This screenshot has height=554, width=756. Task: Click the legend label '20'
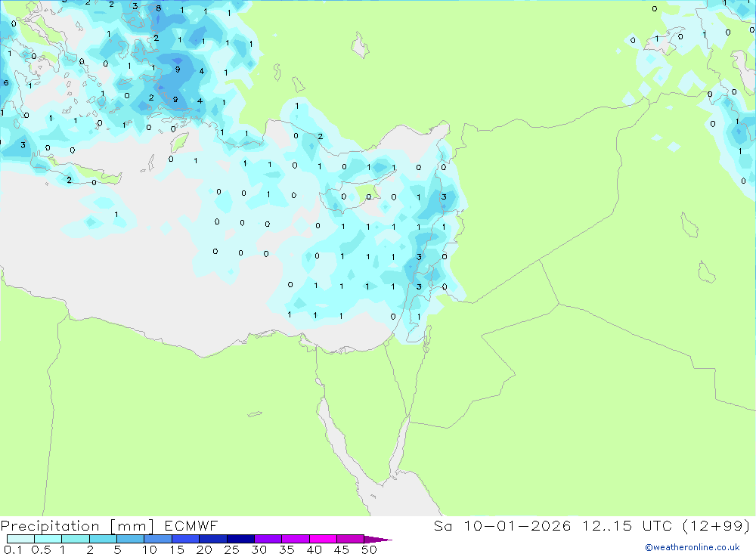[204, 549]
